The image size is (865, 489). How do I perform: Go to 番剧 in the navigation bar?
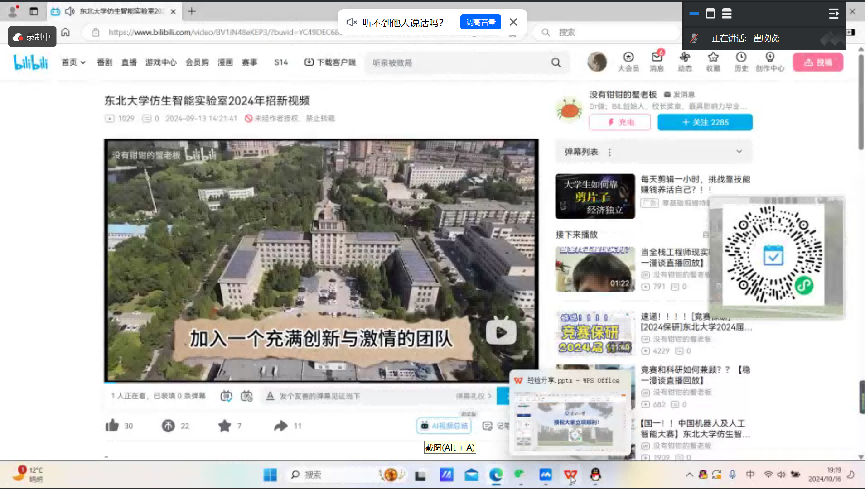coord(105,62)
